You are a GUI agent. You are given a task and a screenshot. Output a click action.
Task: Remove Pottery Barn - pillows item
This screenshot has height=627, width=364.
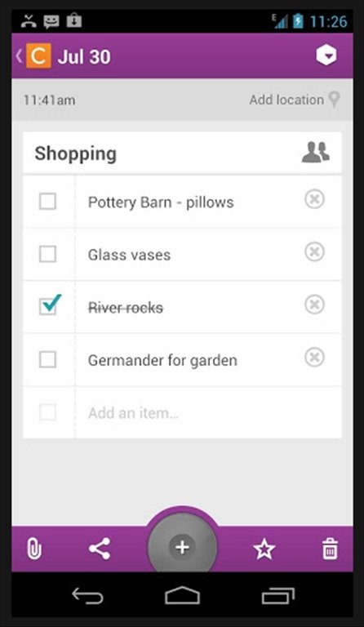314,199
